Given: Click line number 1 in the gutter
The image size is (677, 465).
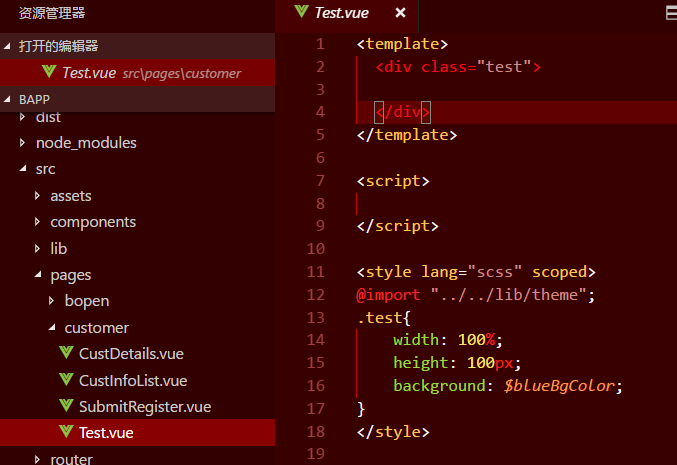Looking at the screenshot, I should [x=320, y=44].
